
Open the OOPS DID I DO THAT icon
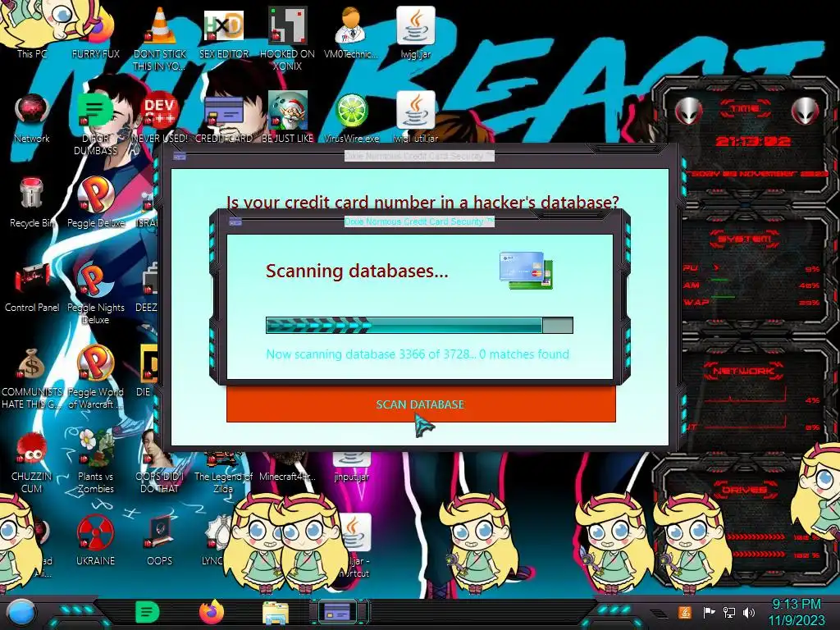160,461
